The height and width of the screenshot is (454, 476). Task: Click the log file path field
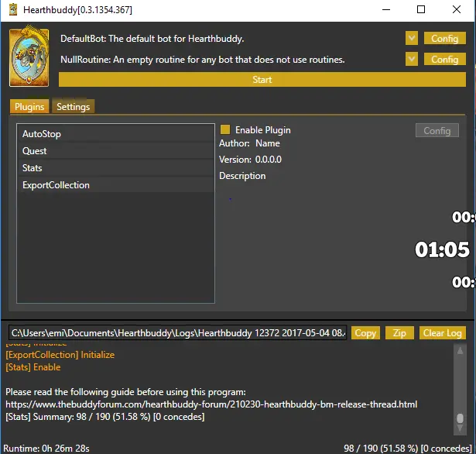pyautogui.click(x=177, y=333)
